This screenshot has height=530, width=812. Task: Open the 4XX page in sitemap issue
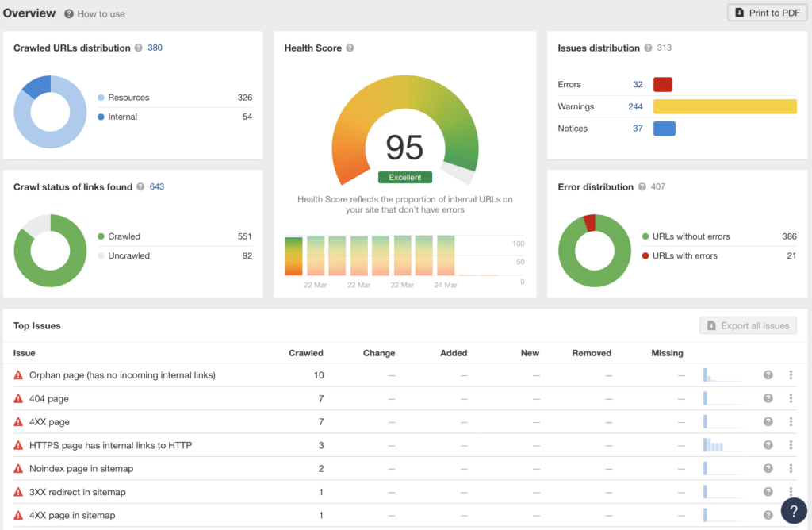[x=72, y=515]
